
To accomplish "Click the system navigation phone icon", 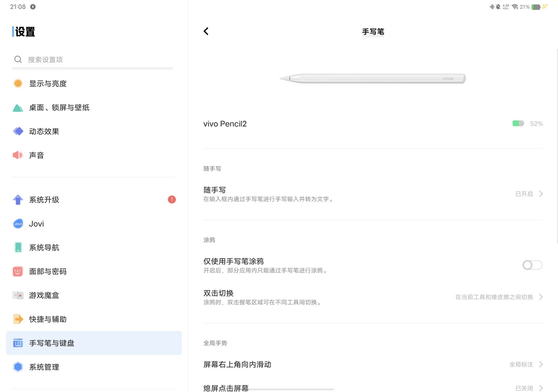I will pos(18,247).
